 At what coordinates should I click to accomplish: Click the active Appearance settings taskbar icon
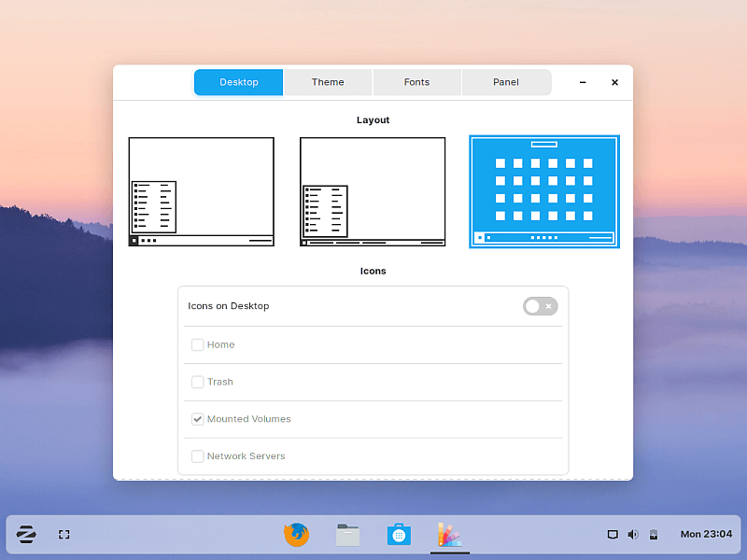point(450,534)
